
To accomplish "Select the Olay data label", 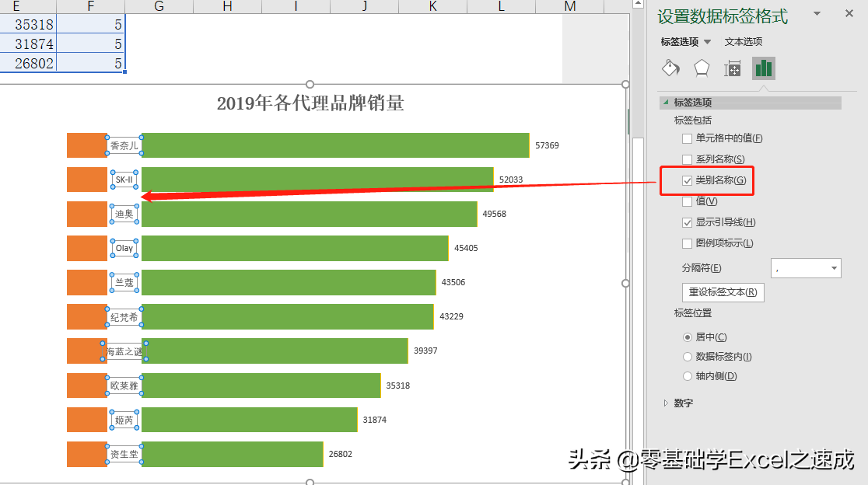I will click(124, 248).
